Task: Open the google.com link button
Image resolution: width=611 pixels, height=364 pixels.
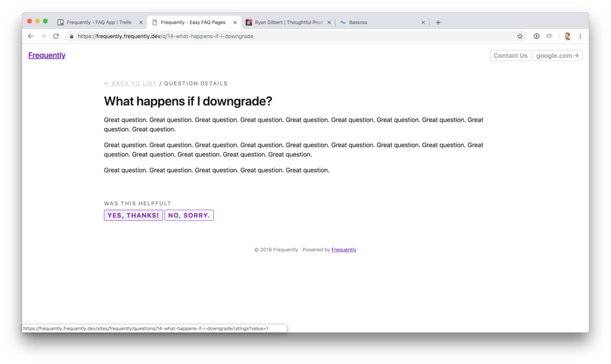Action: [558, 55]
